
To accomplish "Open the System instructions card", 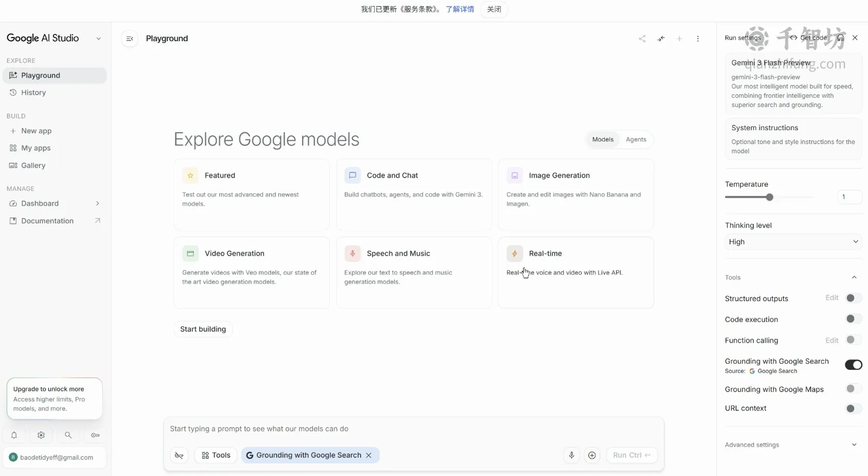I will click(793, 139).
